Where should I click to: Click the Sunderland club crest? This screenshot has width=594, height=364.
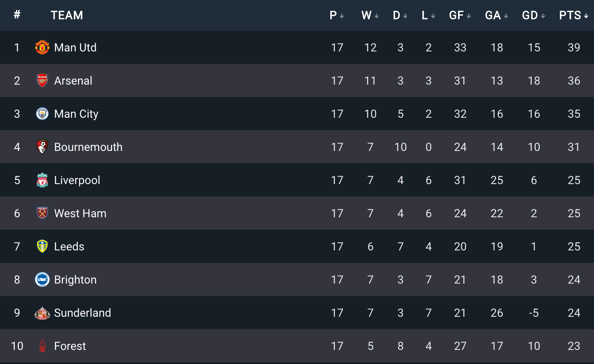[42, 313]
